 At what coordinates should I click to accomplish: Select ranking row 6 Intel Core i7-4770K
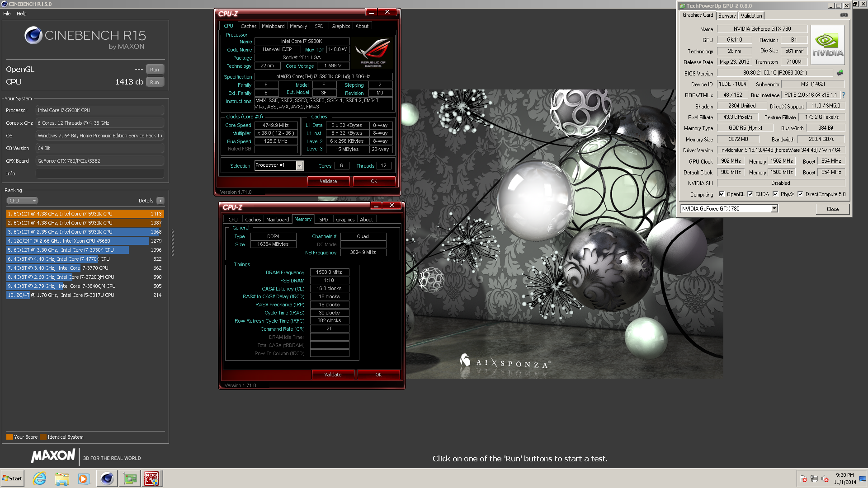85,259
